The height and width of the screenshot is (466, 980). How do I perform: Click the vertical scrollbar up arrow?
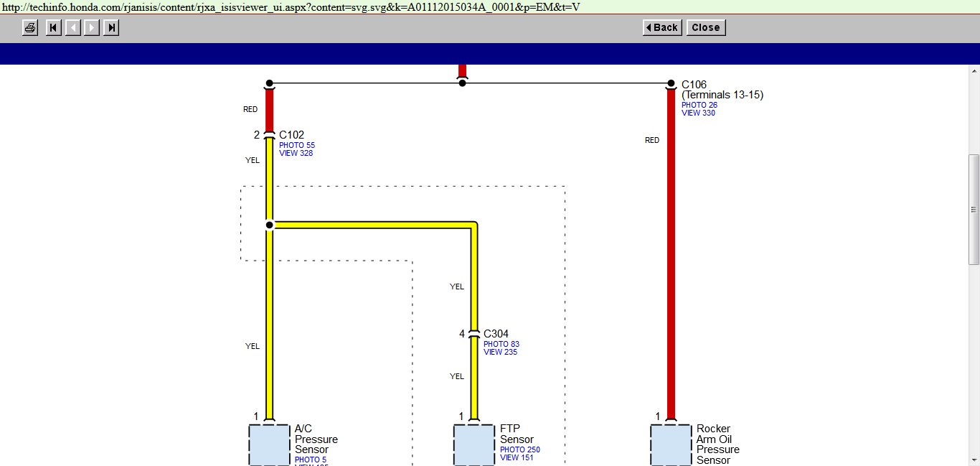(x=974, y=70)
